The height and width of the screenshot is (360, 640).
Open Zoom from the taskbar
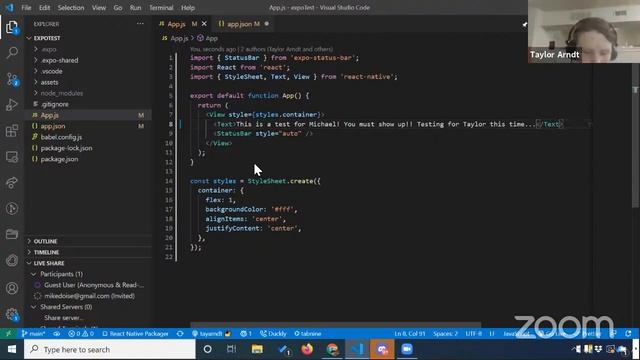pyautogui.click(x=407, y=349)
